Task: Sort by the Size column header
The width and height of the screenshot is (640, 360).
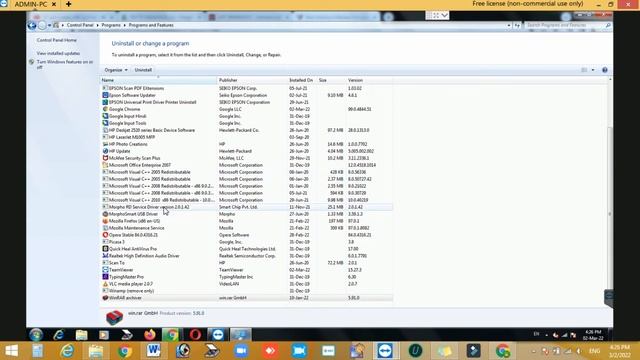Action: click(x=331, y=80)
